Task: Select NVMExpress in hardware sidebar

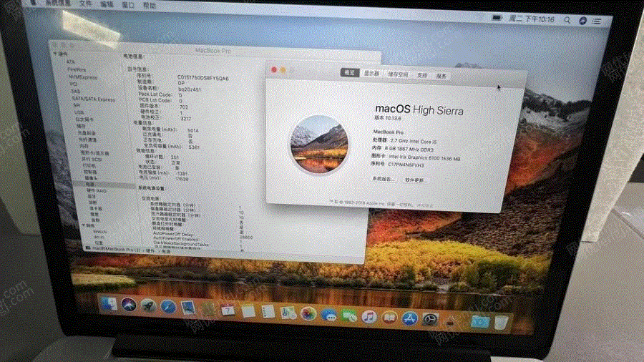Action: point(82,77)
